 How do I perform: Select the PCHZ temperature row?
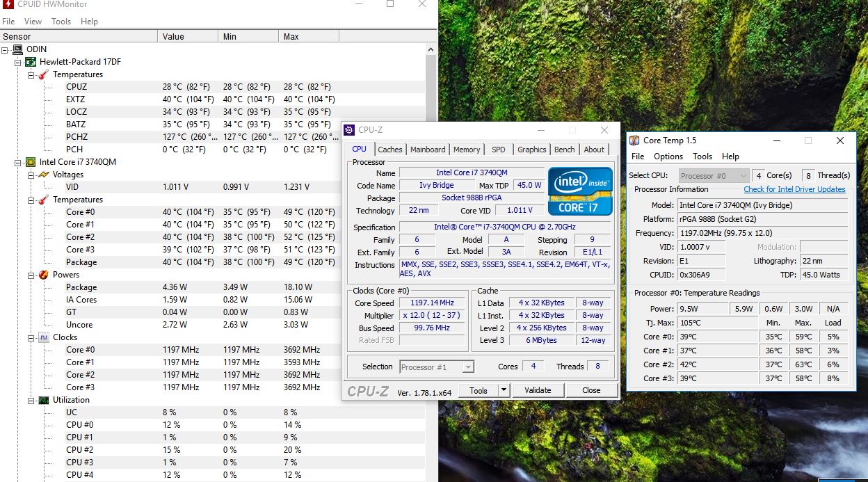tap(212, 137)
